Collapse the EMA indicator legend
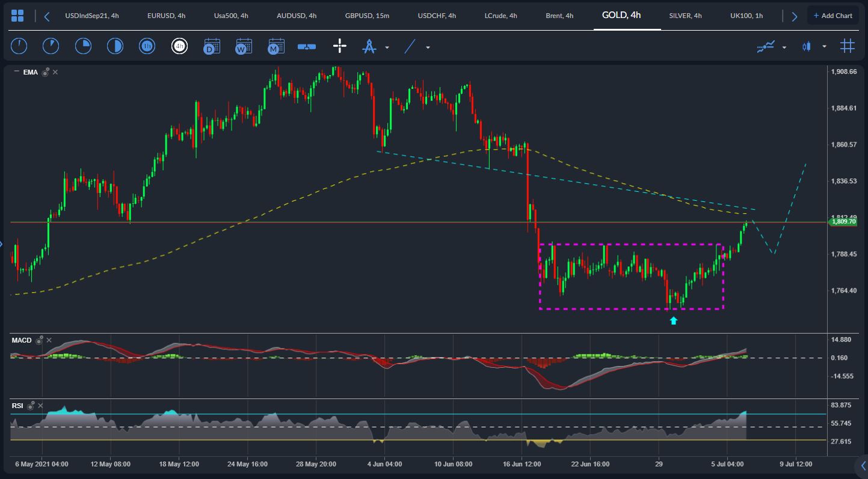Image resolution: width=868 pixels, height=479 pixels. click(16, 72)
